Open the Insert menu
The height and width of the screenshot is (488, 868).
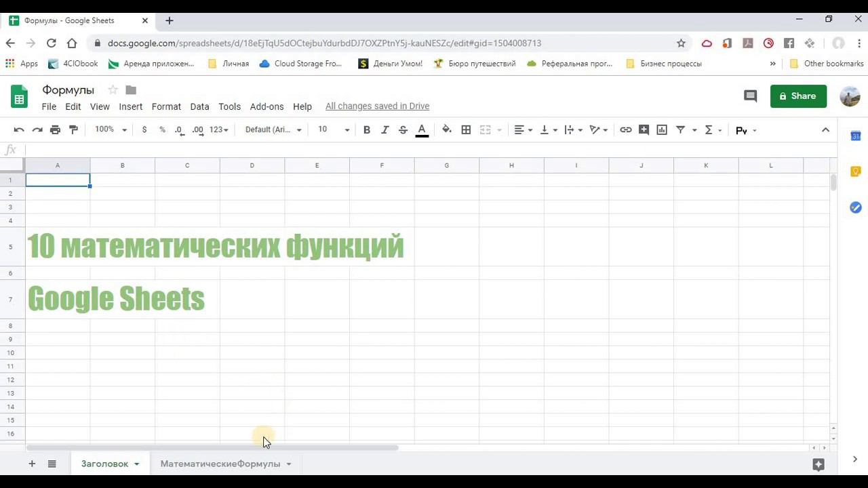[131, 106]
